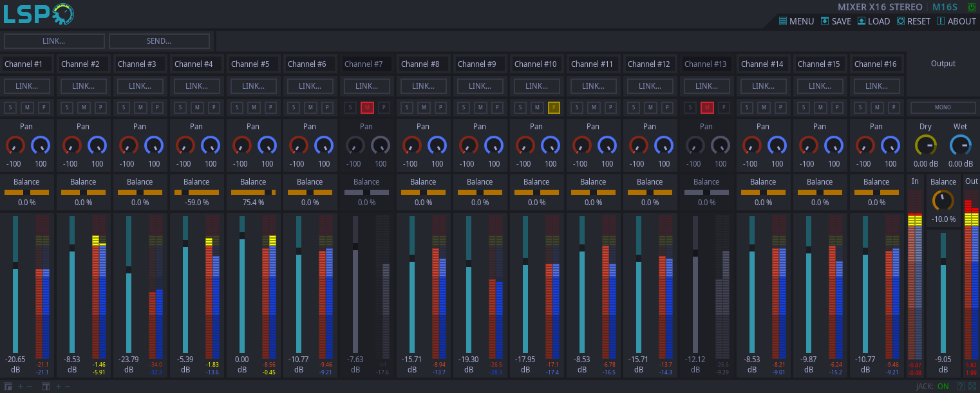Click Channel #4 left pan knob
The height and width of the screenshot is (393, 980).
click(x=185, y=146)
